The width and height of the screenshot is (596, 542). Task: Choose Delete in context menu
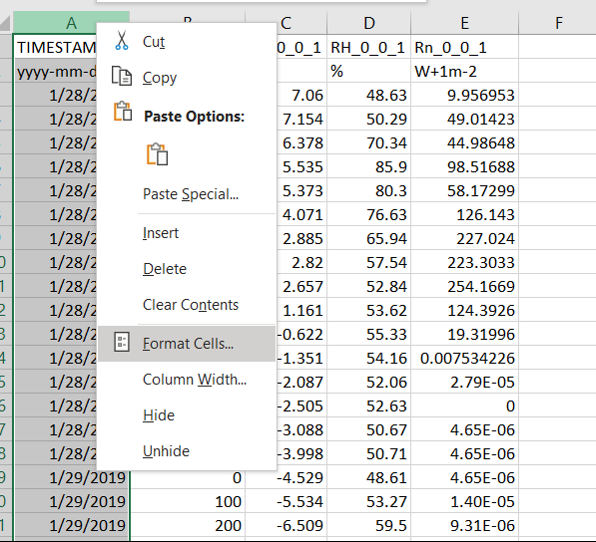pyautogui.click(x=165, y=269)
